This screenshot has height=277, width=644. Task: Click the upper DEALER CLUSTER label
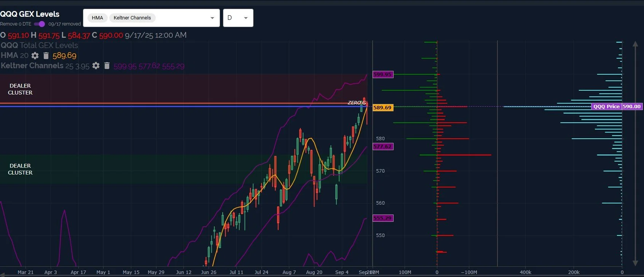[x=20, y=89]
